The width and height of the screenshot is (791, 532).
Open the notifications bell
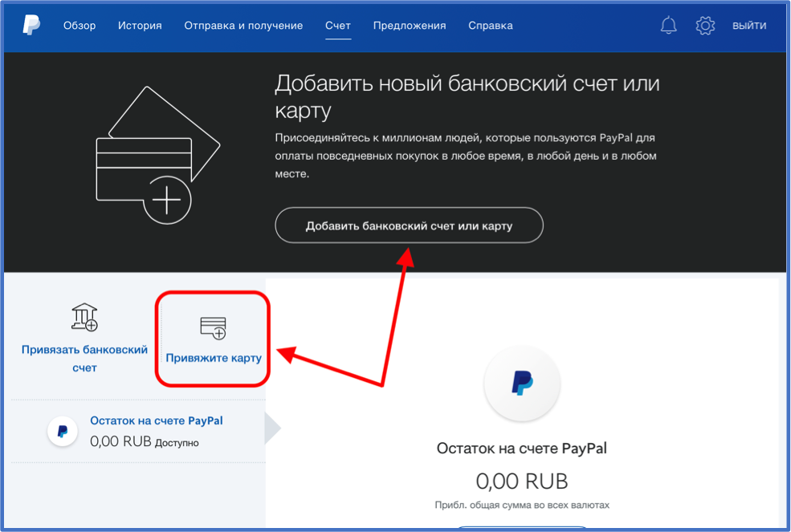click(x=668, y=26)
